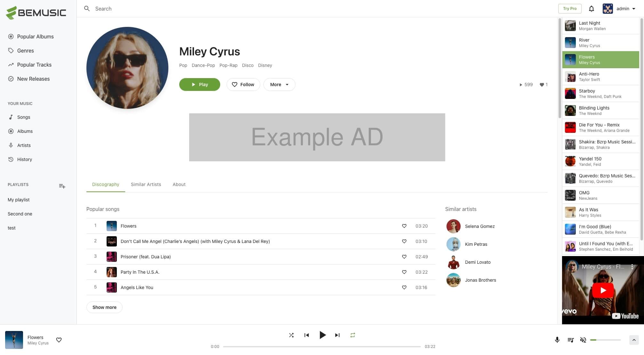Open similar artist Selena Gomez
Viewport: 644px width, 355px height.
coord(480,226)
